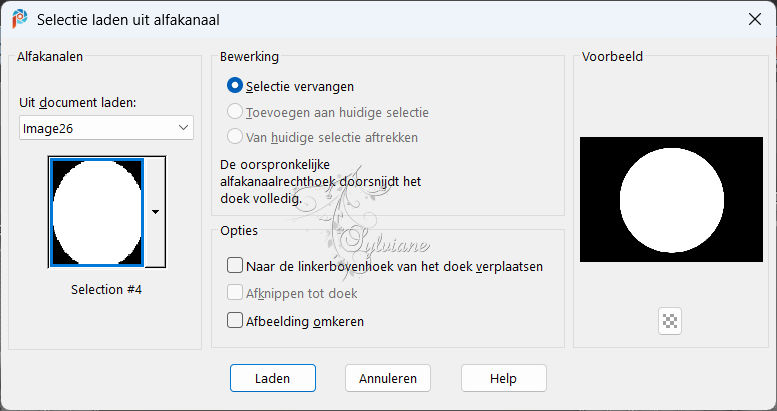Click the Selection #4 label text
Screen dimensions: 777x411
pos(107,290)
